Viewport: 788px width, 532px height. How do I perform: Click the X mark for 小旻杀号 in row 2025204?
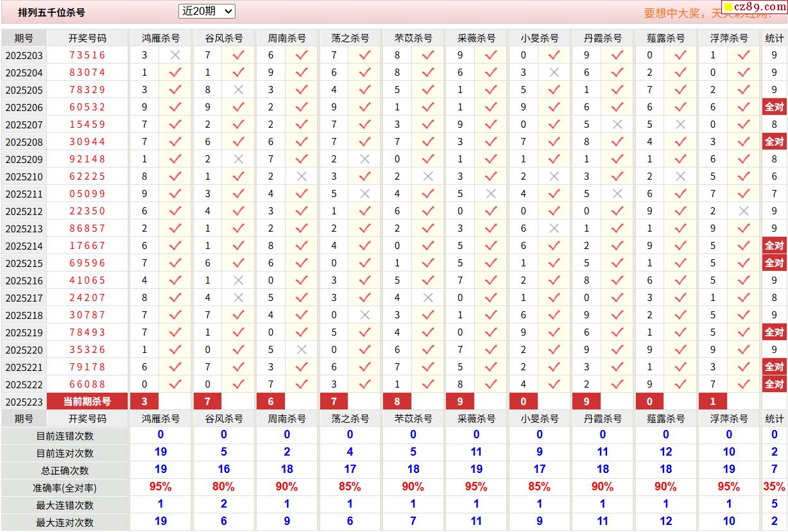(x=554, y=73)
